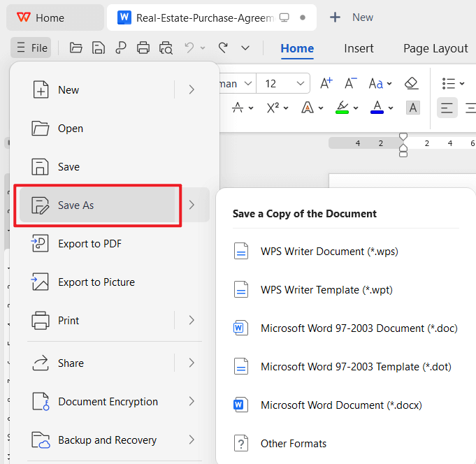The image size is (476, 464).
Task: Open the Undo history dropdown arrow
Action: point(203,48)
